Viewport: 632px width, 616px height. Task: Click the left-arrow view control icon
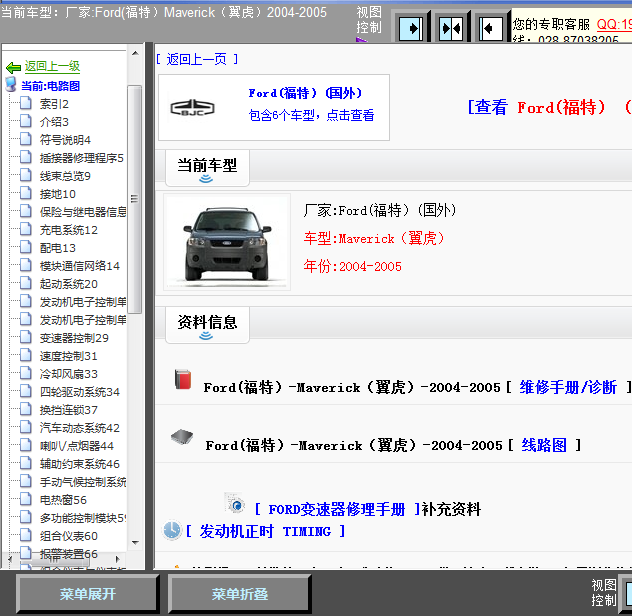[x=491, y=28]
